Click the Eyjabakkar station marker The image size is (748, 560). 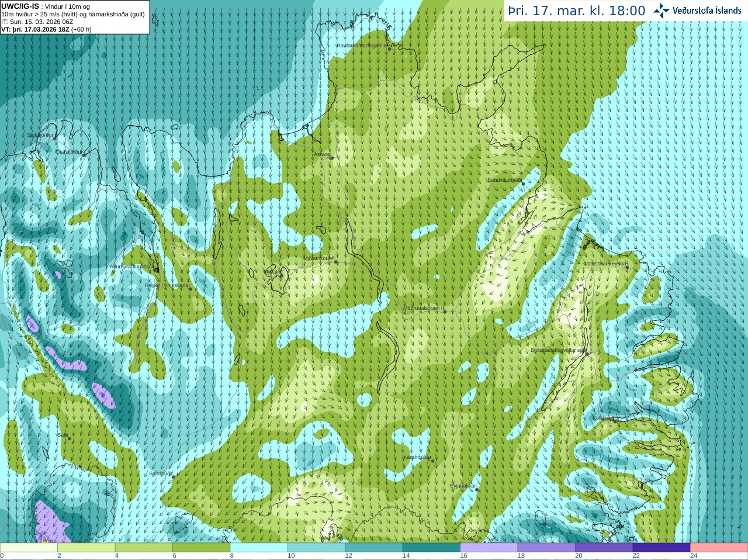tap(477, 489)
